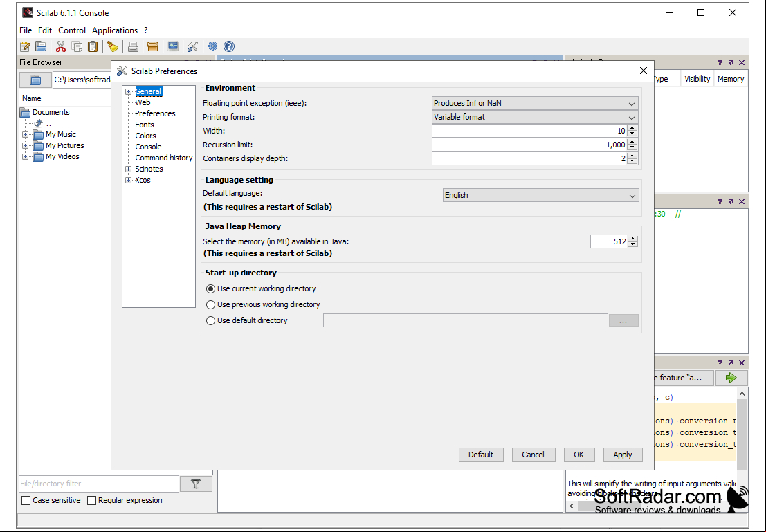This screenshot has height=532, width=766.
Task: Expand the My Pictures folder
Action: (x=25, y=145)
